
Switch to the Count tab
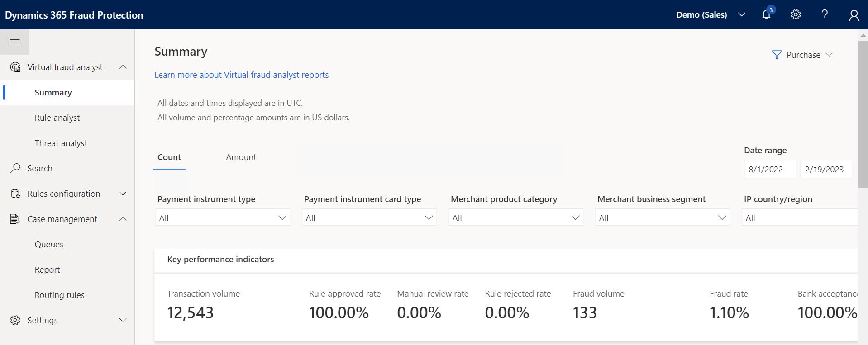tap(169, 157)
